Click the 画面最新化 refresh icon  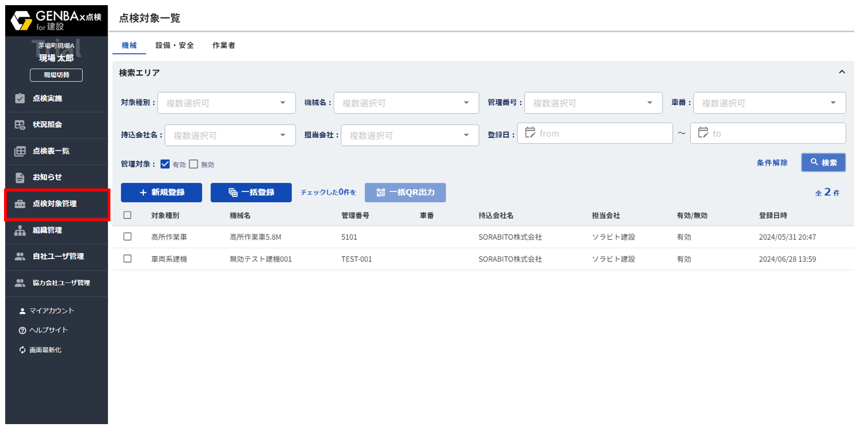point(22,350)
